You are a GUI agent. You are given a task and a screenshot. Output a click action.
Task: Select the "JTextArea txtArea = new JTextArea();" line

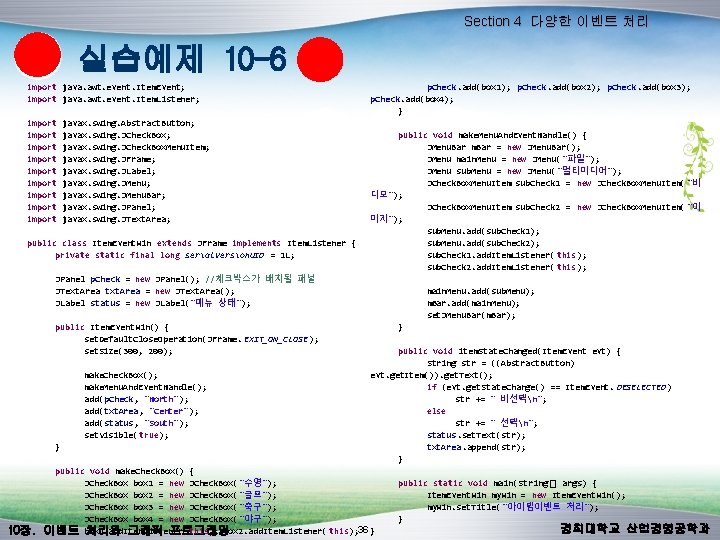(x=145, y=291)
